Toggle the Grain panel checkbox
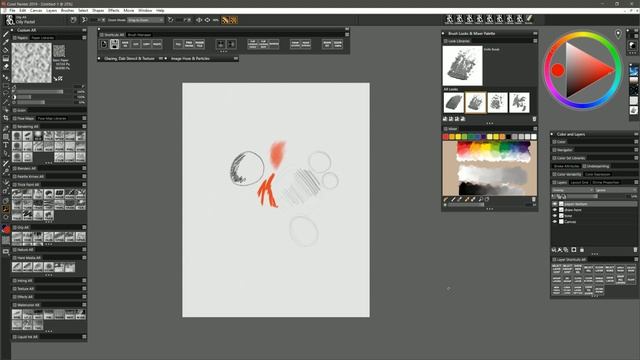640x360 pixels. pyautogui.click(x=15, y=110)
